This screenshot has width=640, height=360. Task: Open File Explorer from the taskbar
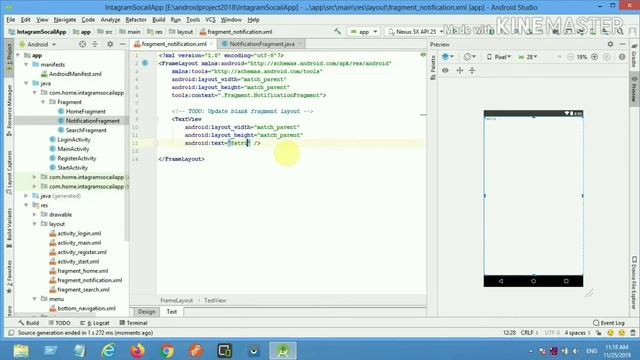pos(21,351)
